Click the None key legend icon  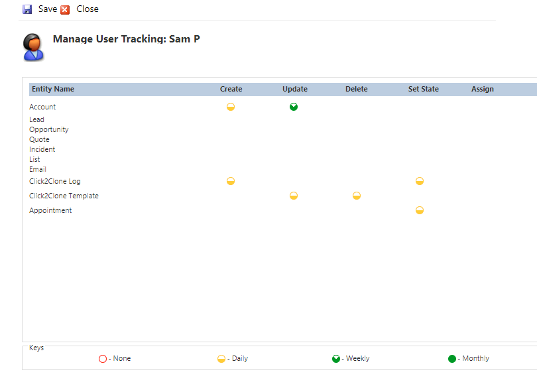coord(103,359)
